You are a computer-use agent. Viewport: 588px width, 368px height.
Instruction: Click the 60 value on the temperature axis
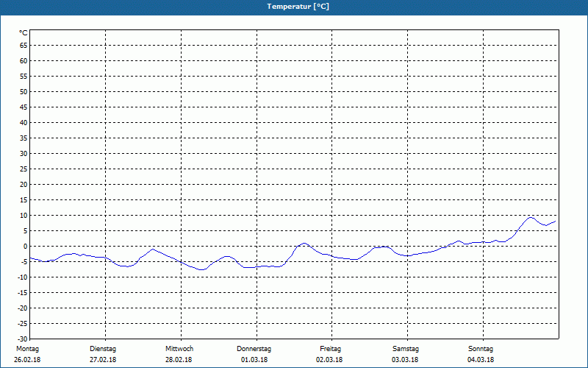(x=24, y=61)
